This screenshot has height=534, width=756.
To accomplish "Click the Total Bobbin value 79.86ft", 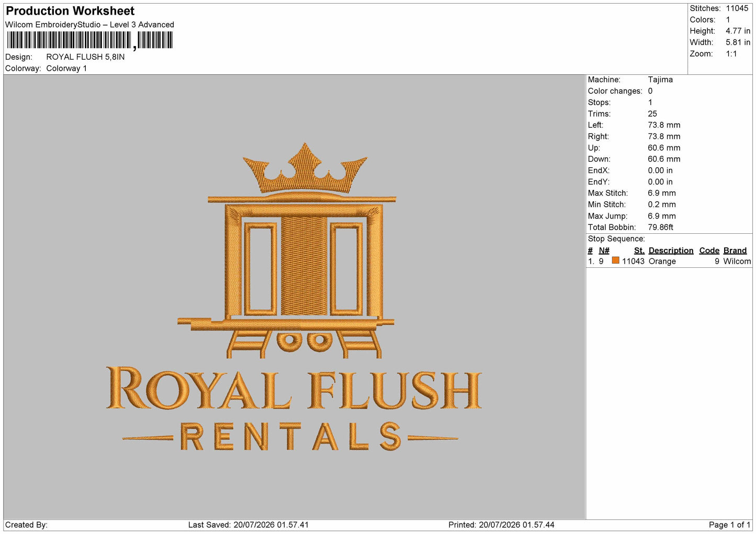I will (660, 228).
